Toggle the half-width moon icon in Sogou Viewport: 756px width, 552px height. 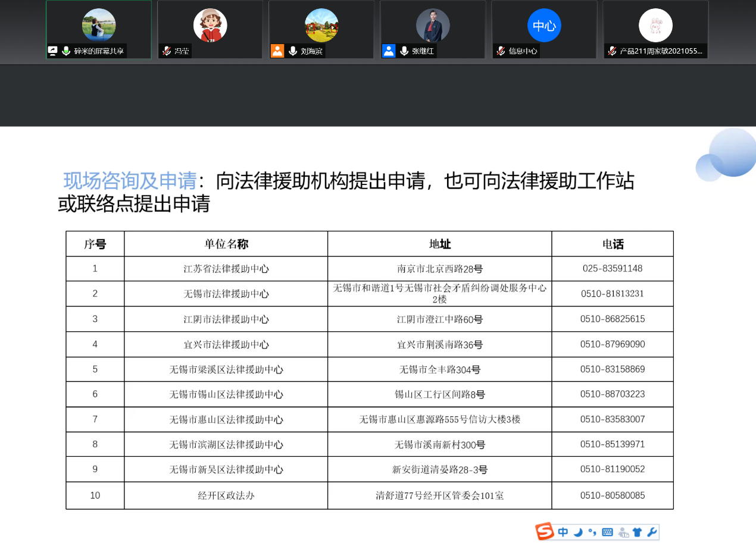(x=578, y=532)
